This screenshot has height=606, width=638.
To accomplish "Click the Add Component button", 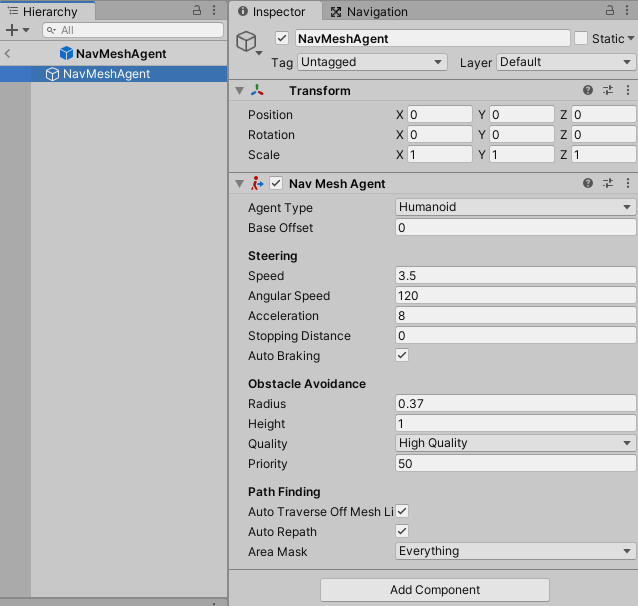I will [x=435, y=590].
